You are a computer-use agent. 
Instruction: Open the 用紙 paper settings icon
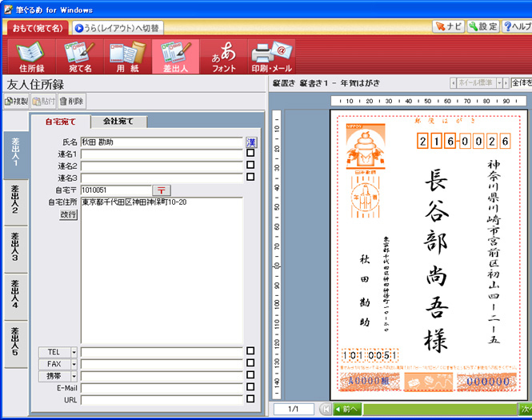point(126,56)
